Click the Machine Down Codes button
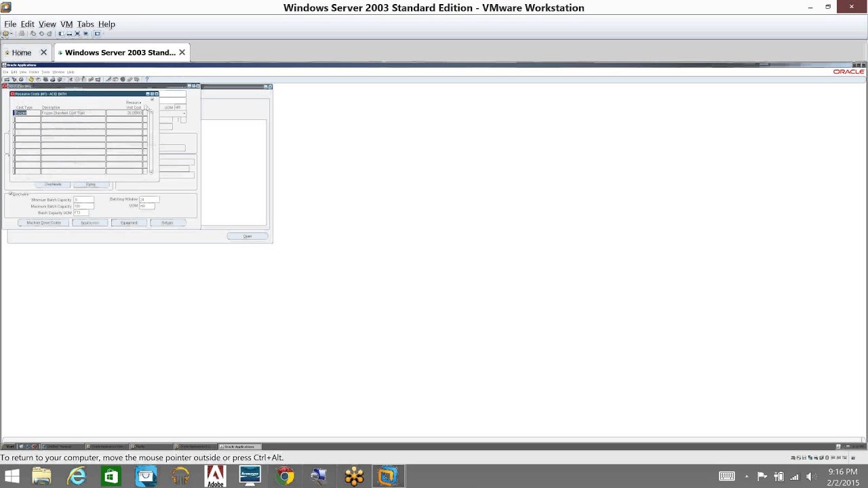 point(43,223)
